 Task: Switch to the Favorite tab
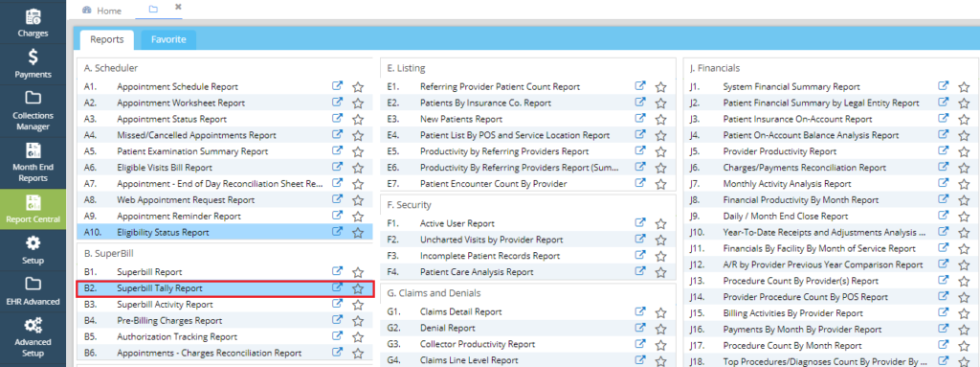[x=168, y=39]
